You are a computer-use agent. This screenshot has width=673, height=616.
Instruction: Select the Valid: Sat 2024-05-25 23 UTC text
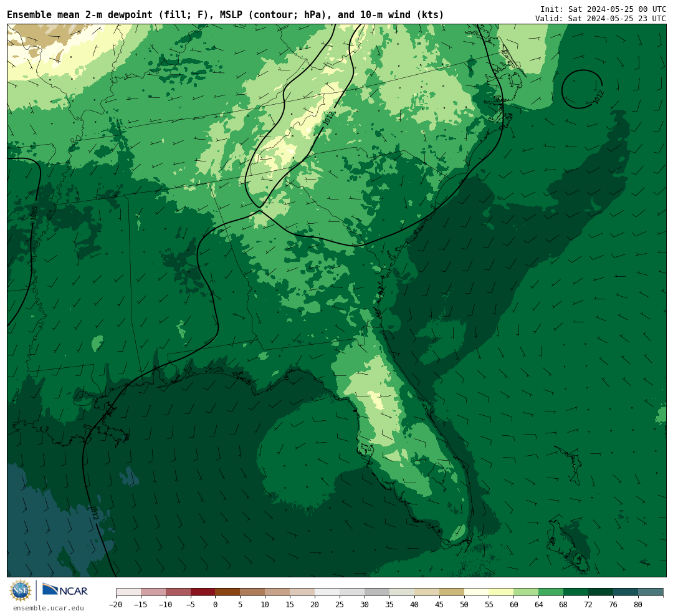(x=601, y=19)
